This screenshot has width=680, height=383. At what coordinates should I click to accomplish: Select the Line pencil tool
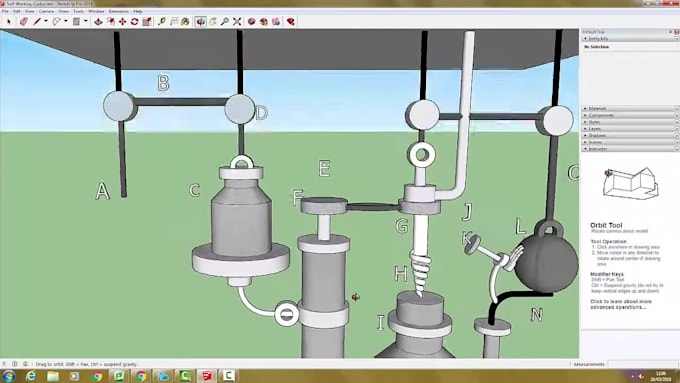(x=37, y=21)
